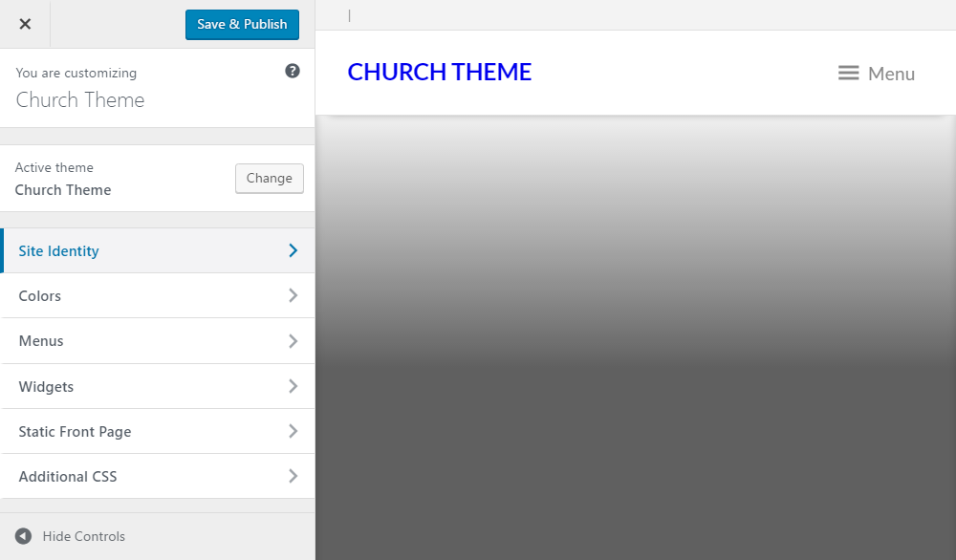Click the Menu label in preview header
This screenshot has height=560, width=956.
pyautogui.click(x=891, y=74)
